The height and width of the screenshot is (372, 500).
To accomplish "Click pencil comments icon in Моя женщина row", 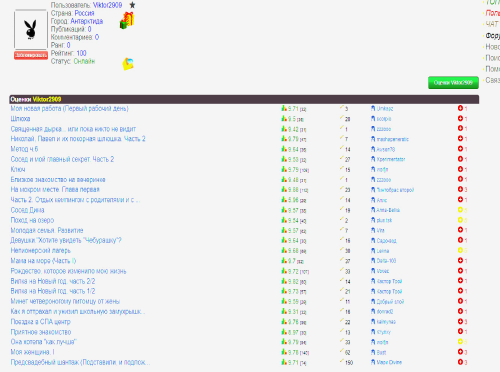I will pos(342,351).
